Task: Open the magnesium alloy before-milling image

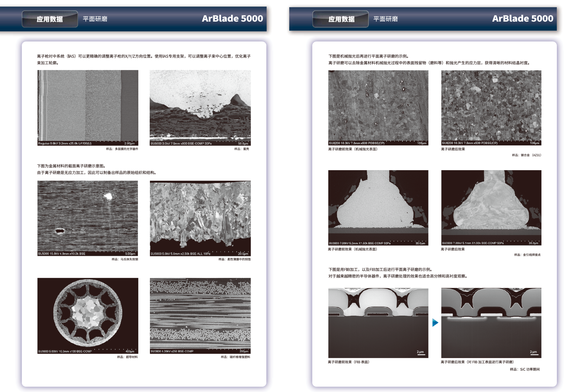Action: tap(378, 108)
